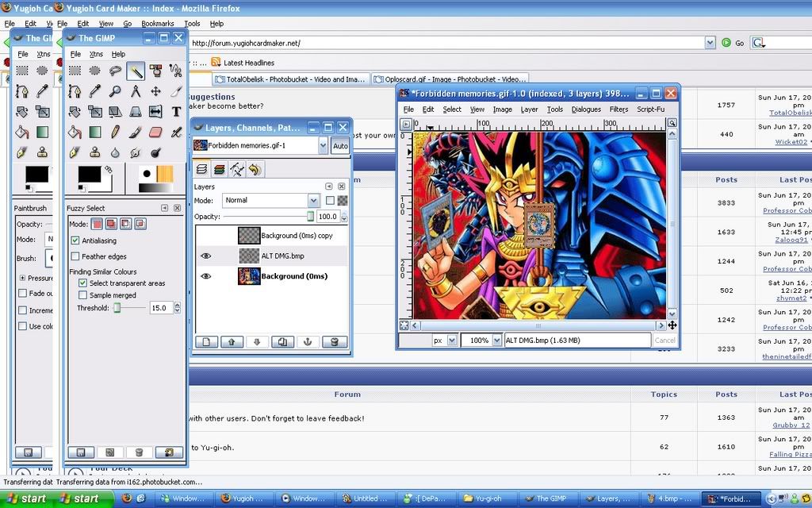Select the Dodge/Burn tool
This screenshot has width=812, height=508.
tap(155, 152)
